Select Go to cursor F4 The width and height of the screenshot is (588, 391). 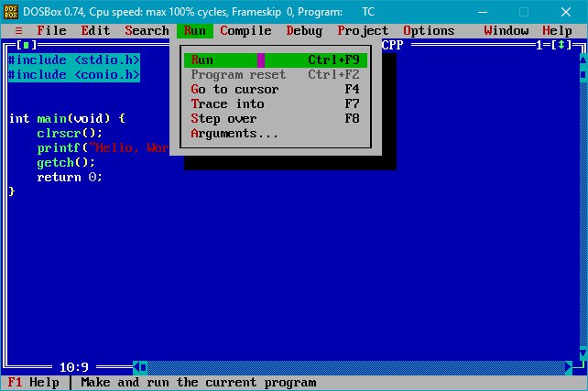276,89
